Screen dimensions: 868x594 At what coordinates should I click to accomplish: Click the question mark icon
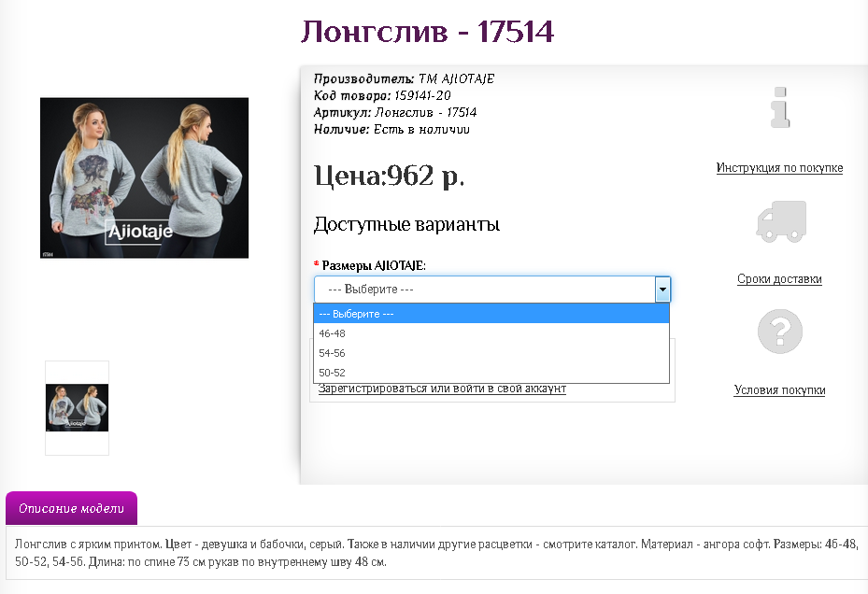pyautogui.click(x=779, y=331)
